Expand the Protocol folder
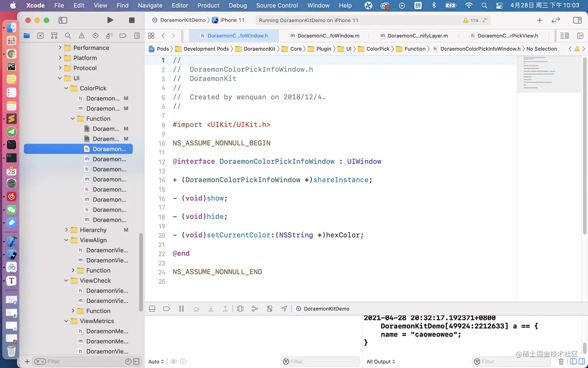The width and height of the screenshot is (588, 368). pos(60,68)
